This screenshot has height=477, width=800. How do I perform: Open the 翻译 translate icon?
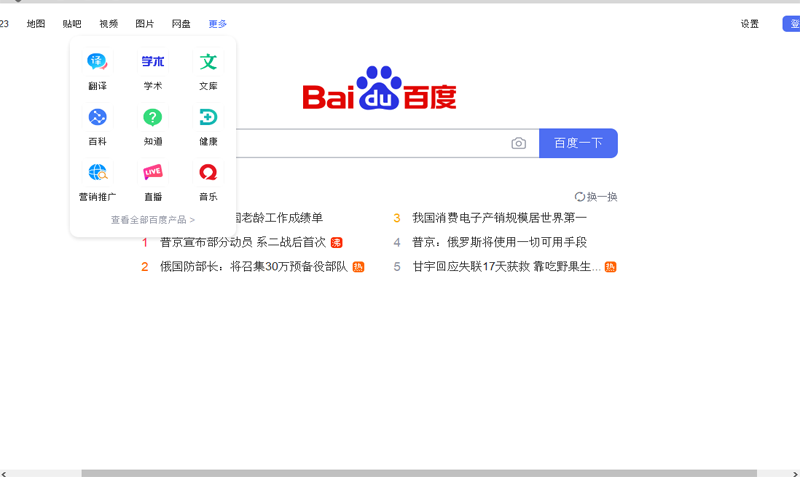point(97,62)
